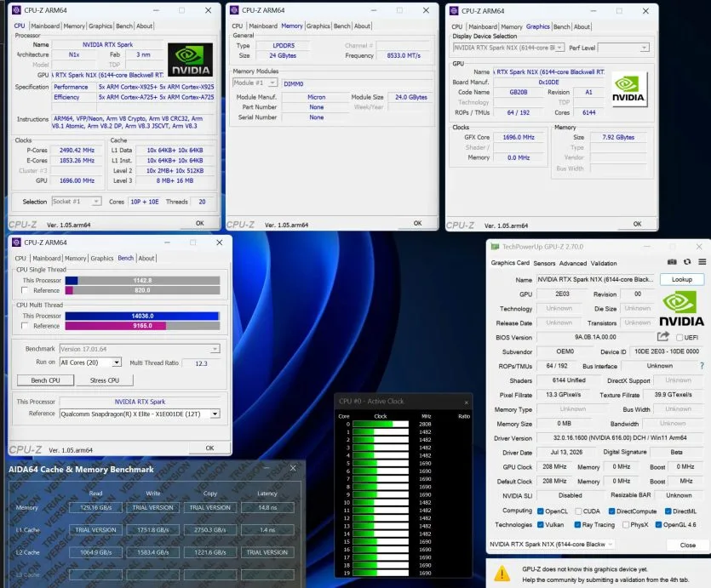Screen dimensions: 711x588
Task: Toggle the CUDA checkbox
Action: (x=578, y=511)
